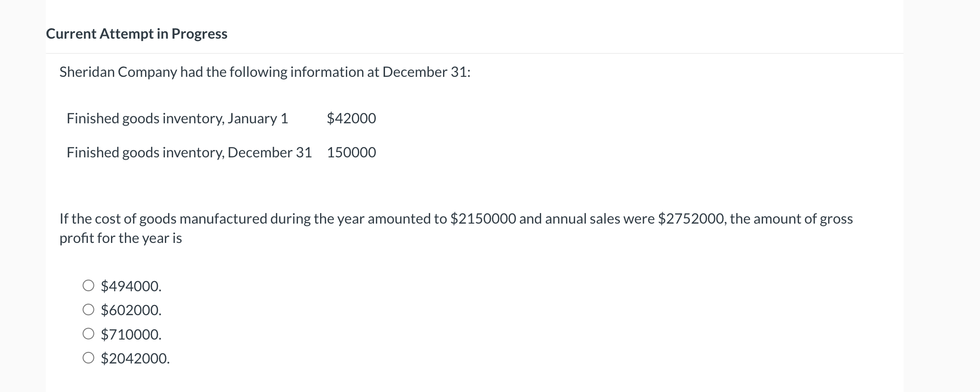Click the $42000 inventory value

pos(351,118)
